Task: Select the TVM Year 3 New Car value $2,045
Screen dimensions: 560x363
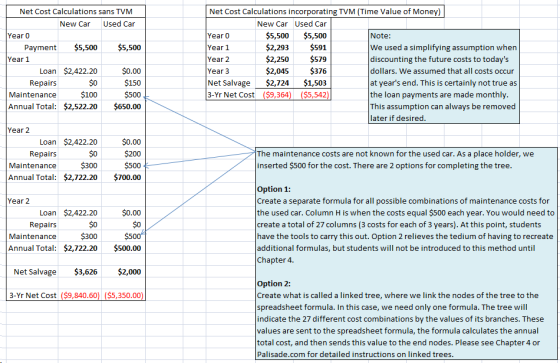Action: (277, 71)
